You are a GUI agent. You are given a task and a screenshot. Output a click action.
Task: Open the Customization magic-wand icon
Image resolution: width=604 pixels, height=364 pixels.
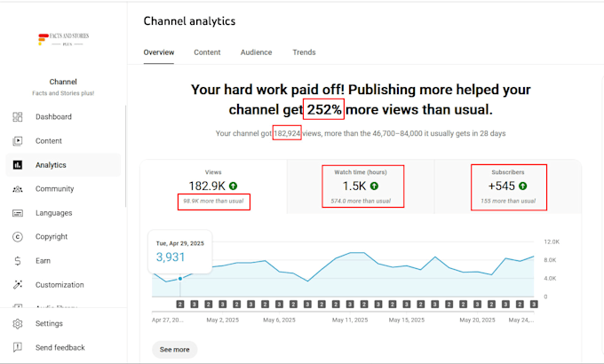point(18,285)
